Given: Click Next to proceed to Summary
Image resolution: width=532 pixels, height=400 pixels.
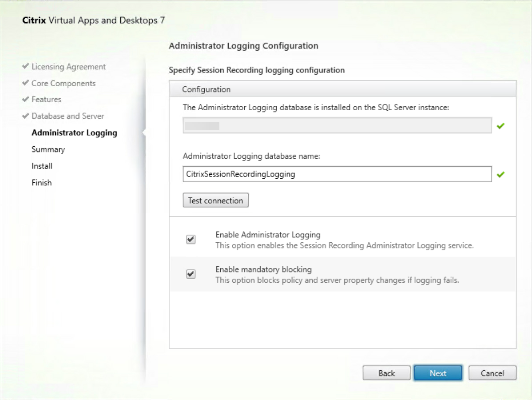Looking at the screenshot, I should tap(437, 373).
